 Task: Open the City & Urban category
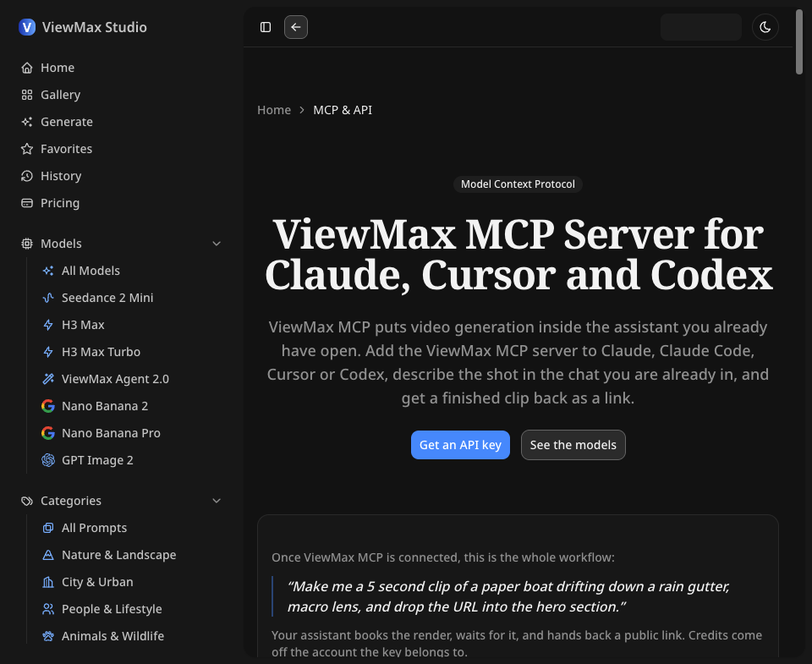click(x=132, y=582)
